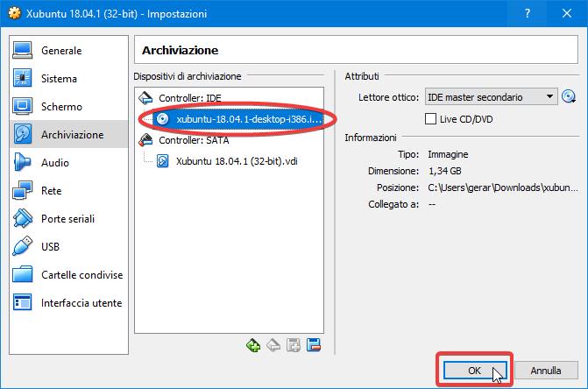
Task: Click the Archiviazione page heading
Action: [x=180, y=50]
